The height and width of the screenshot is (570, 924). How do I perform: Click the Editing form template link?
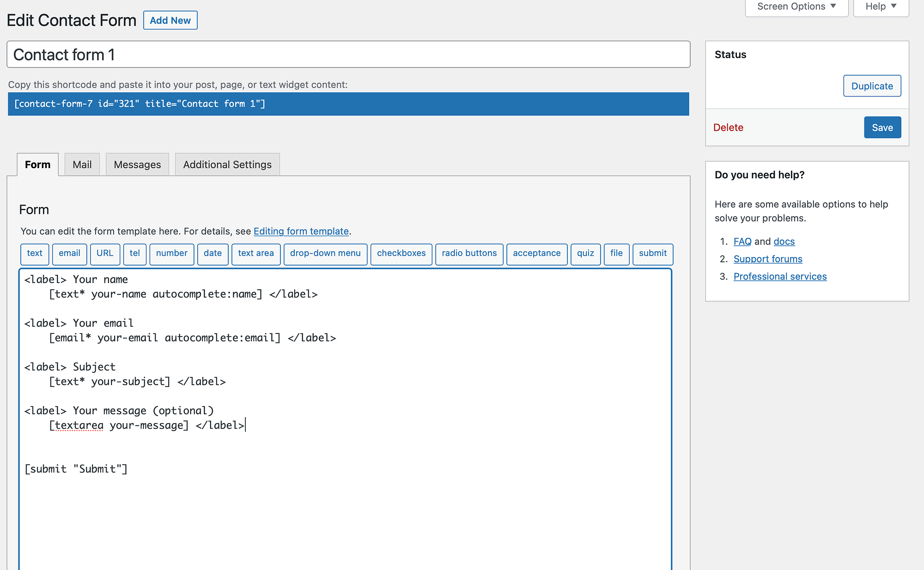click(300, 231)
